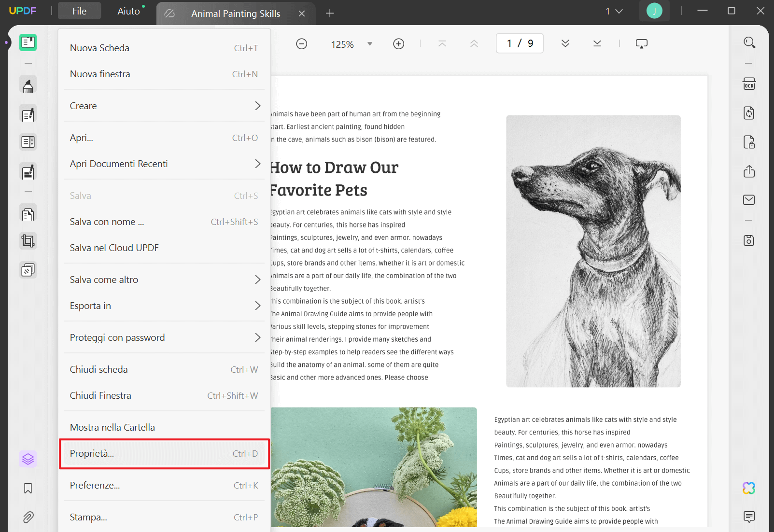Choose Salva nel Cloud UPDF

tap(164, 248)
